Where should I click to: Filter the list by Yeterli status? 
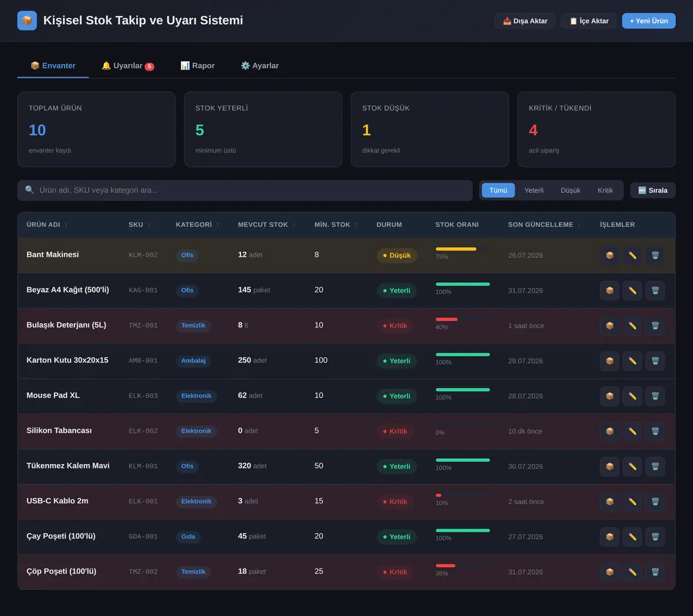[x=534, y=191]
